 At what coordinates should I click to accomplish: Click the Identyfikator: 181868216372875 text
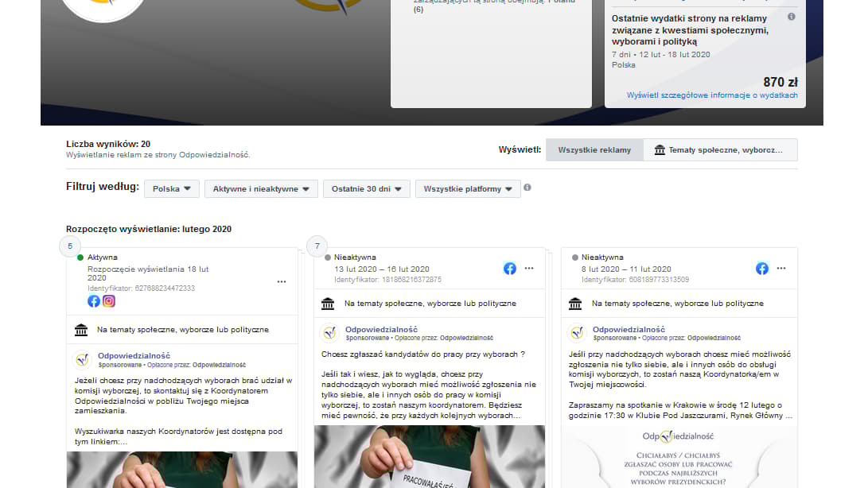[x=387, y=280]
